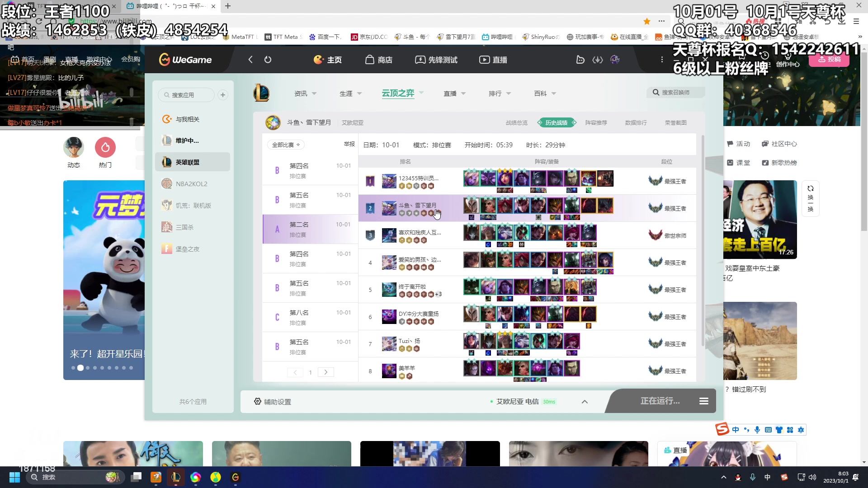Refresh the WeGame page
Viewport: 868px width, 488px height.
(268, 60)
